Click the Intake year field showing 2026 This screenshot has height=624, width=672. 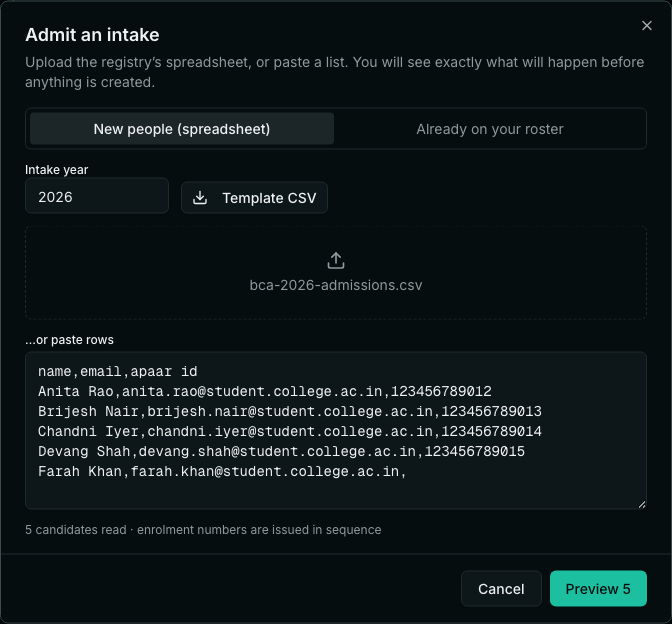pyautogui.click(x=97, y=196)
